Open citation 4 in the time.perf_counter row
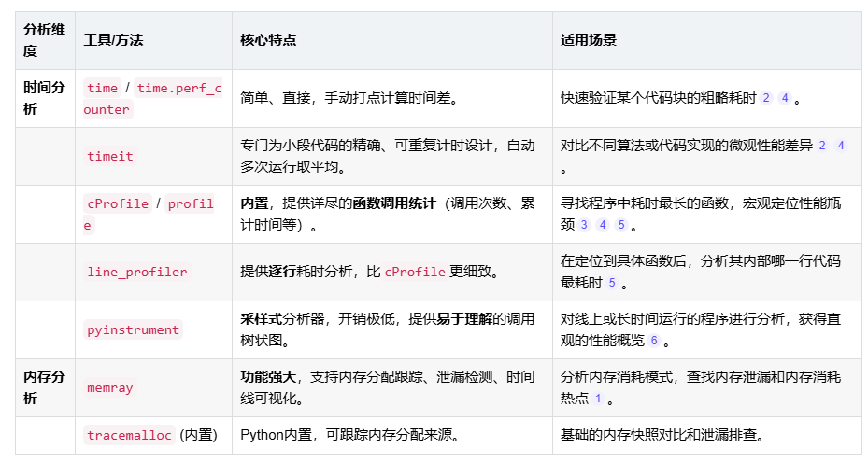The height and width of the screenshot is (462, 868). pos(785,98)
